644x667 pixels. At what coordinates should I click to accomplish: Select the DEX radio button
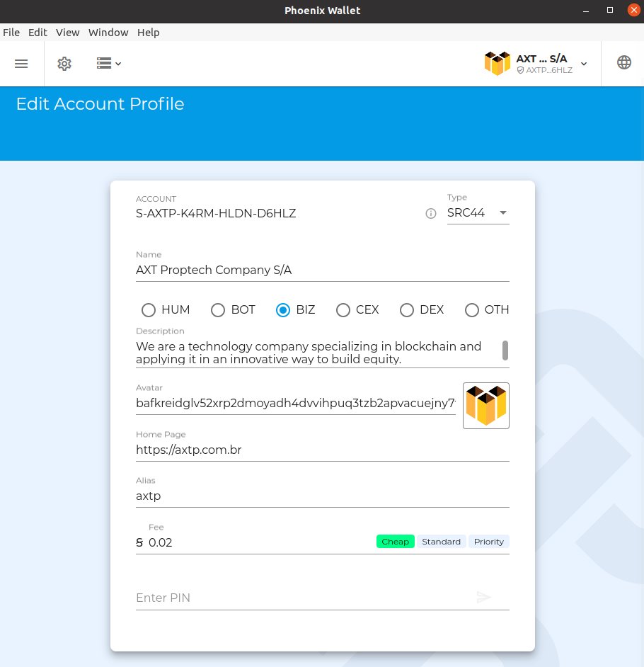point(406,310)
